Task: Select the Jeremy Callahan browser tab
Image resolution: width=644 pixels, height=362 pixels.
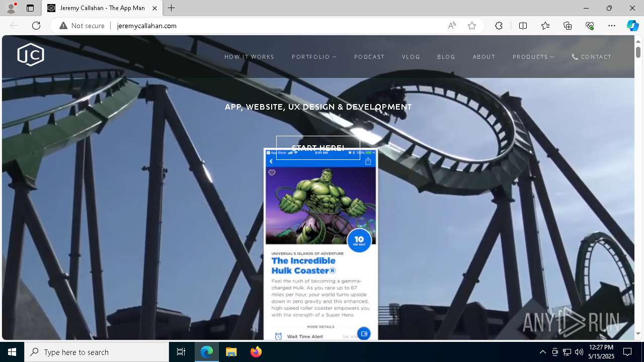Action: point(102,8)
